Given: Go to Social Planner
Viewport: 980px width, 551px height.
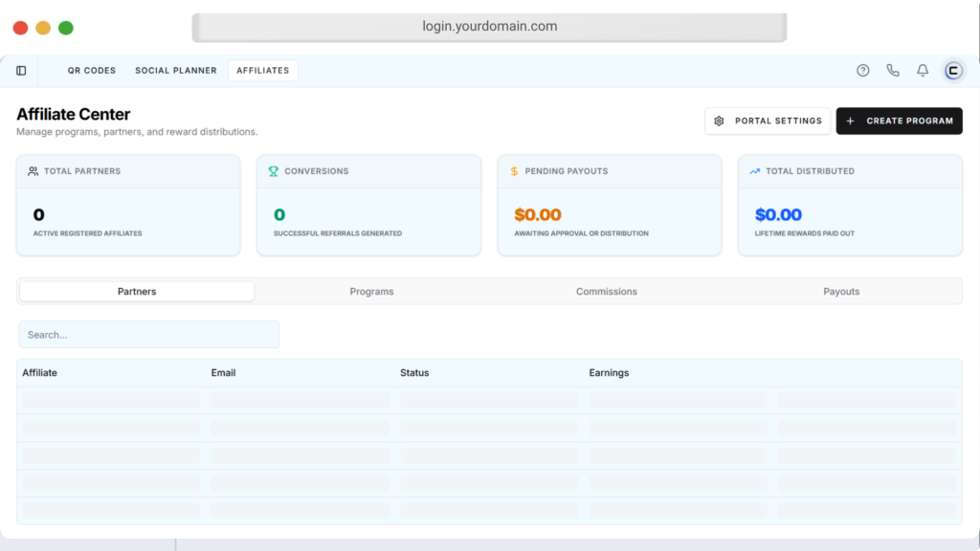Looking at the screenshot, I should click(175, 71).
